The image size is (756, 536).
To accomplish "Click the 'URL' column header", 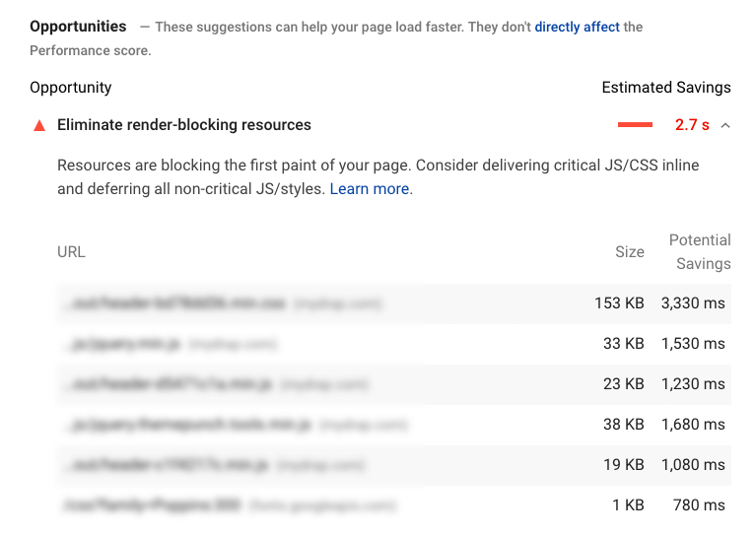I will [71, 251].
